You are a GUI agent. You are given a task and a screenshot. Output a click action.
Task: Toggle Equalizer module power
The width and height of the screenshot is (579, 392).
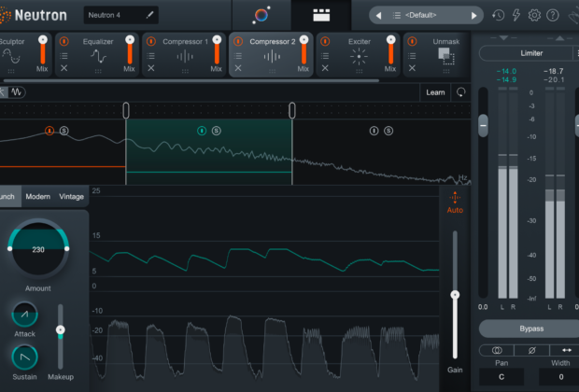tap(64, 41)
